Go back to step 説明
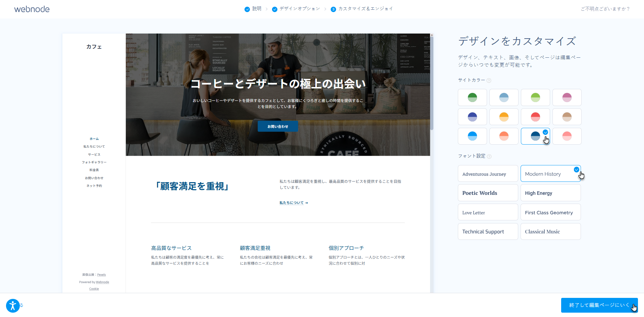 253,9
